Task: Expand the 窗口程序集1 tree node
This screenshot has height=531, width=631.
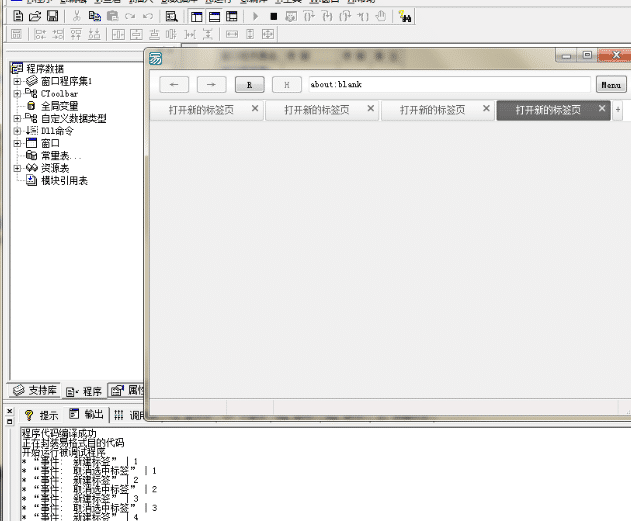Action: [17, 81]
